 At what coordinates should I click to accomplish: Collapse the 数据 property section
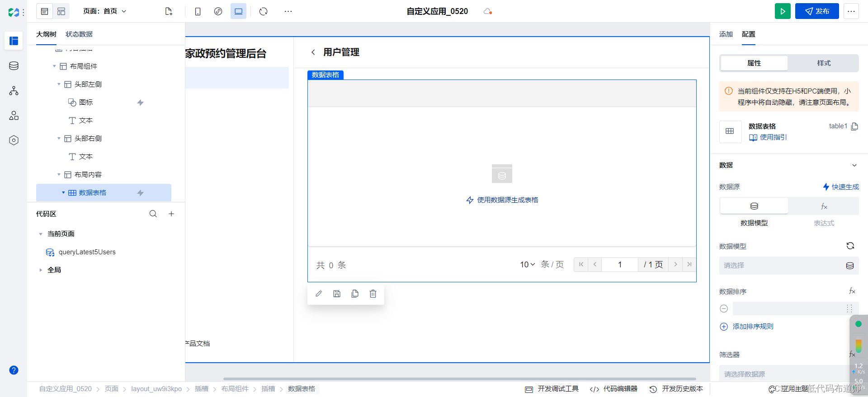(854, 165)
